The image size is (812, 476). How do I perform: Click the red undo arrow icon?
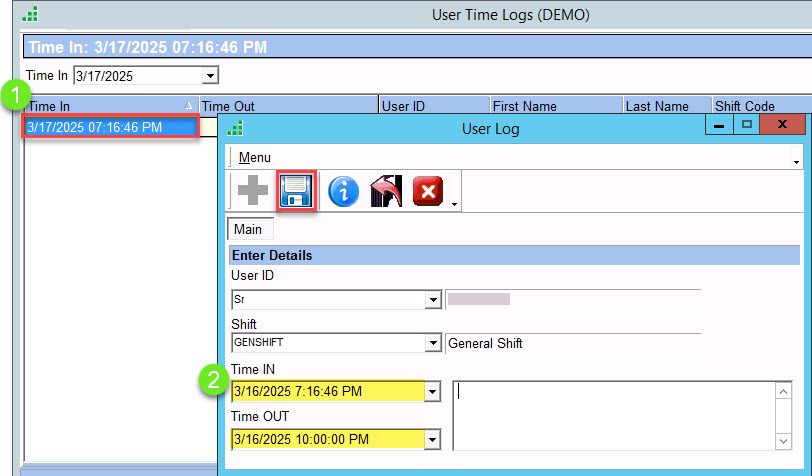coord(385,191)
